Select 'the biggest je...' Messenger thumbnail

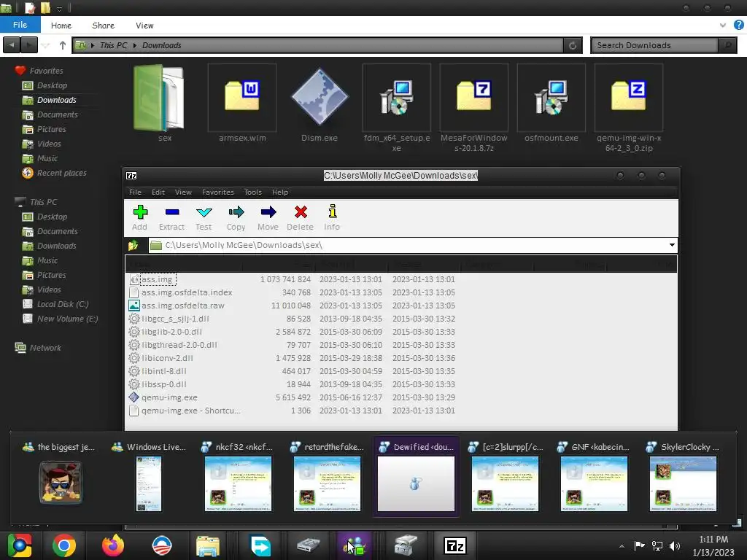(60, 476)
